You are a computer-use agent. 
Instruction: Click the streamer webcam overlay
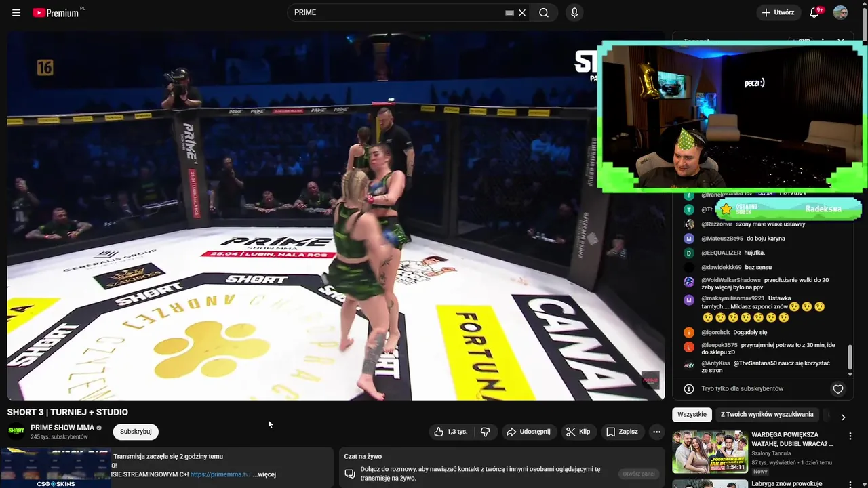coord(732,117)
